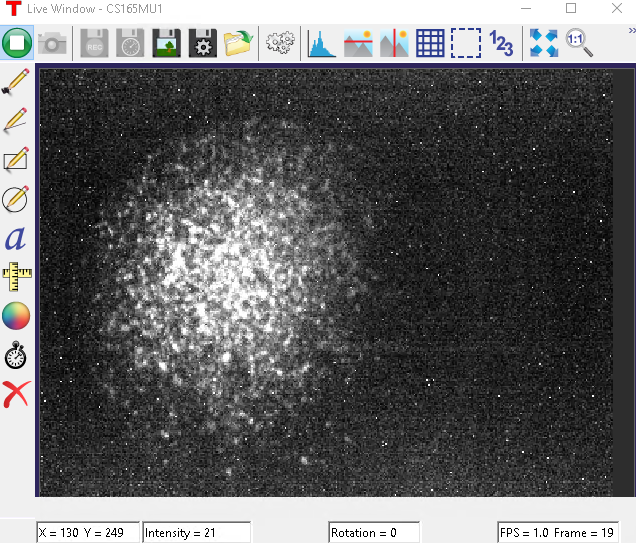Click the FPS and Frame readout
Screen dimensions: 636x543
(558, 532)
